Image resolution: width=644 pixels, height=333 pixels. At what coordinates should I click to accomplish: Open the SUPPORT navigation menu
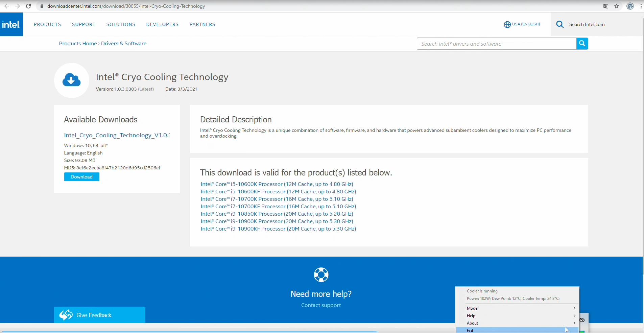coord(84,24)
